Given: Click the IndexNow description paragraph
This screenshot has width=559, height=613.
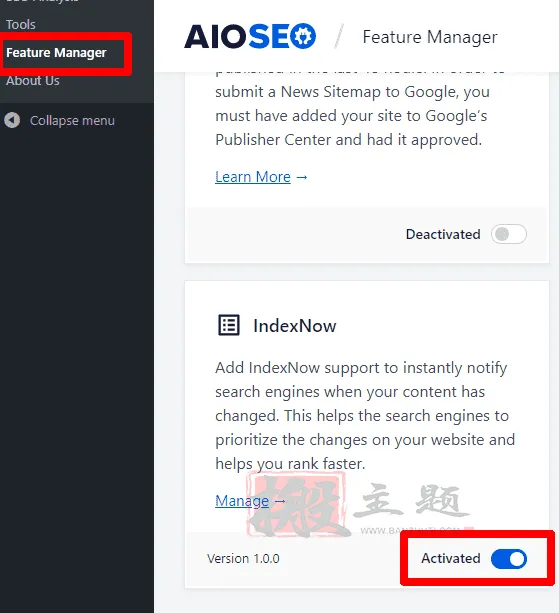Looking at the screenshot, I should tap(365, 416).
